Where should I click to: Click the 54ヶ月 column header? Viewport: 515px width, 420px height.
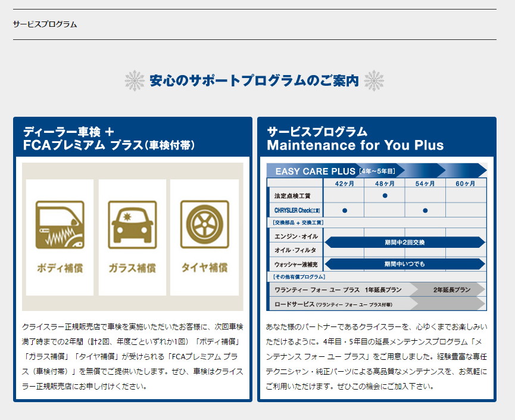[425, 183]
